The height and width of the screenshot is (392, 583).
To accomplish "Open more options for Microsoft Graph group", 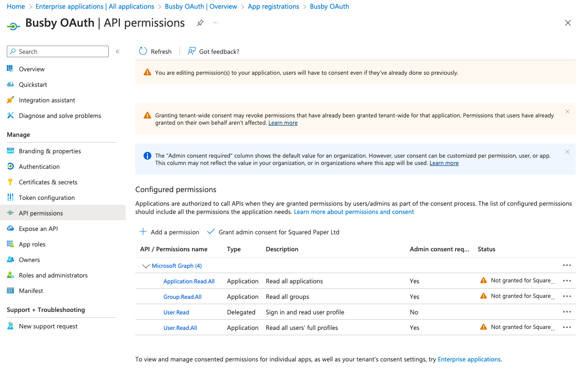I will (567, 265).
